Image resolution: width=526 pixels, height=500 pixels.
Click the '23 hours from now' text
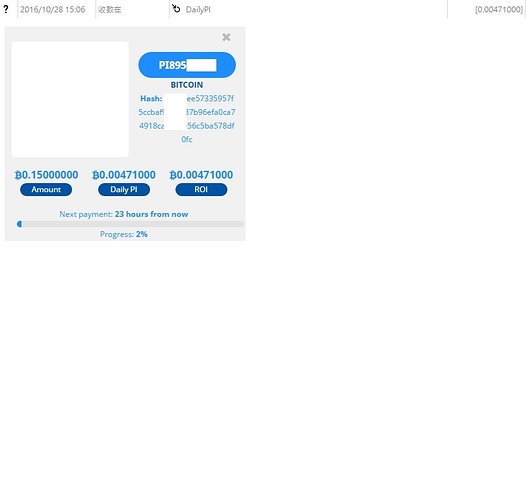pyautogui.click(x=151, y=214)
